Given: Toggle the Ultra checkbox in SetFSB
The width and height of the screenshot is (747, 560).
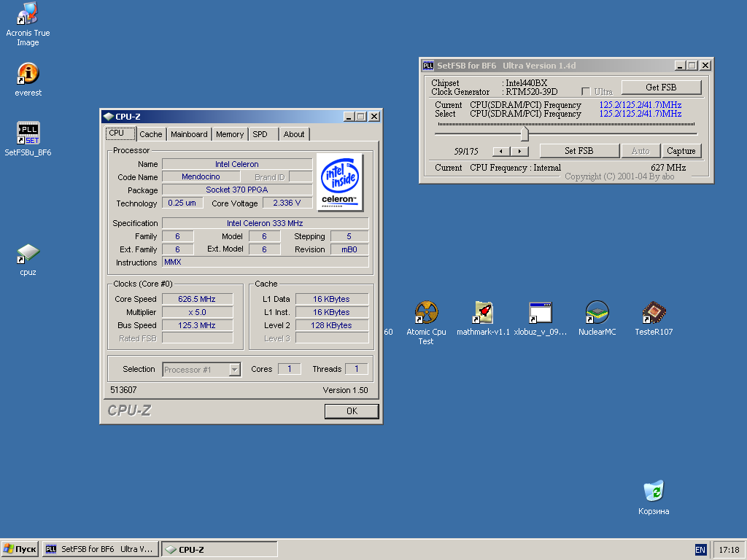Looking at the screenshot, I should [x=586, y=91].
